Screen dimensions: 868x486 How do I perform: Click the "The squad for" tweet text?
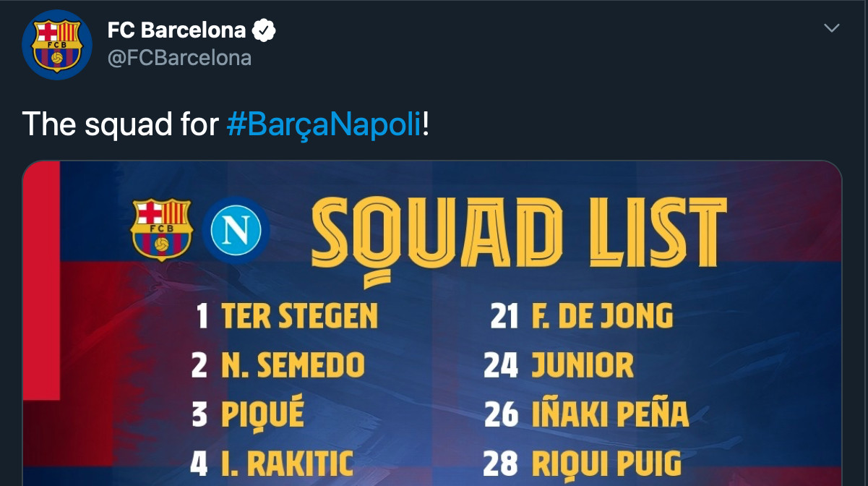point(120,124)
